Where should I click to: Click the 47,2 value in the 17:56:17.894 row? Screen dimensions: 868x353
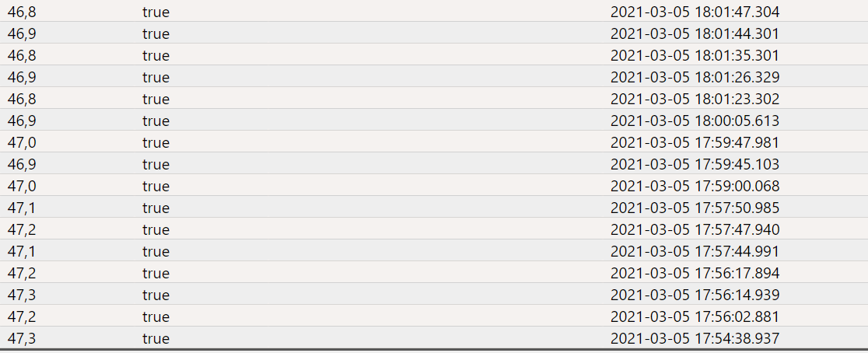coord(21,274)
